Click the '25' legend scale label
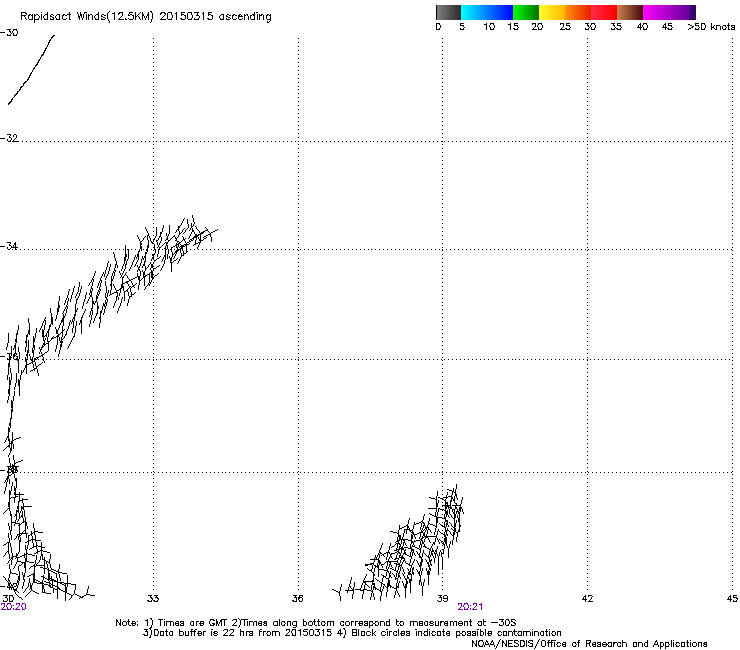Screen dimensions: 740x650 [565, 27]
